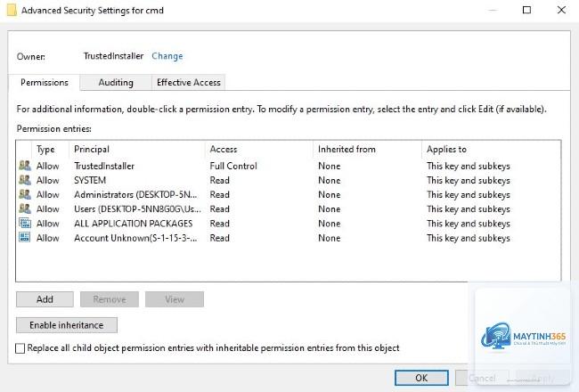The height and width of the screenshot is (392, 579).
Task: Confirm with the OK button
Action: point(421,378)
